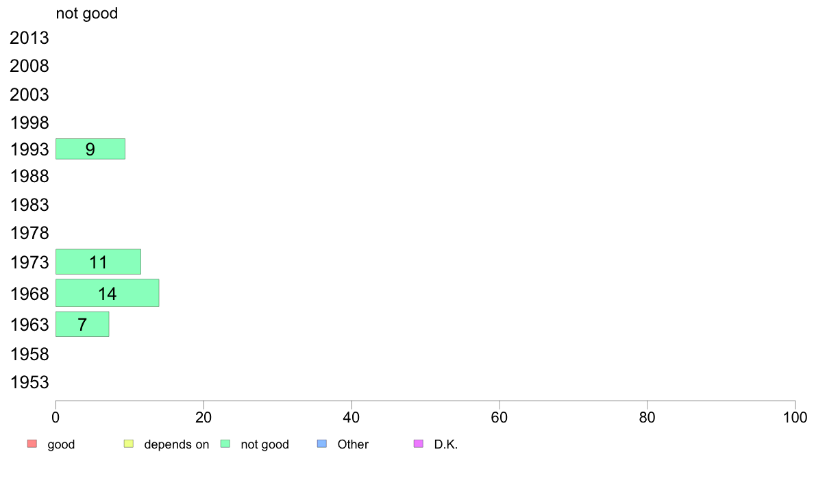The height and width of the screenshot is (504, 814).
Task: Click the x-axis tick labeled 40
Action: coord(351,417)
